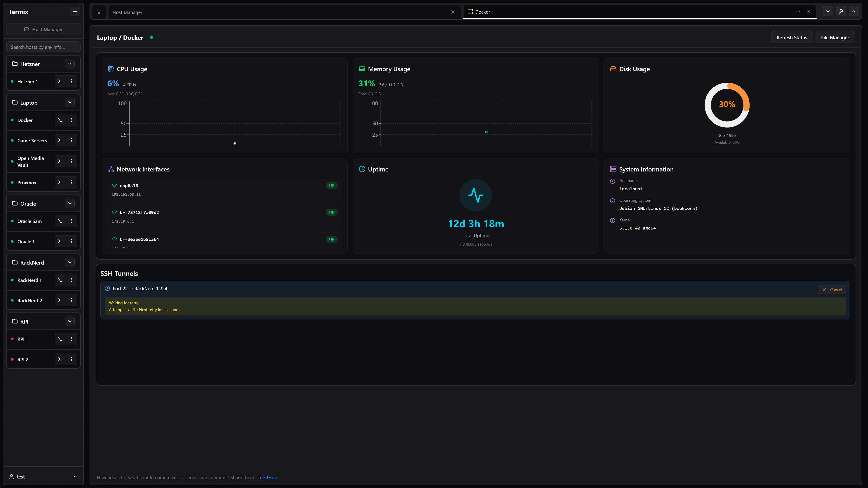Screen dimensions: 868x488
Task: Open options menu for RackNerd 2 host
Action: (71, 300)
